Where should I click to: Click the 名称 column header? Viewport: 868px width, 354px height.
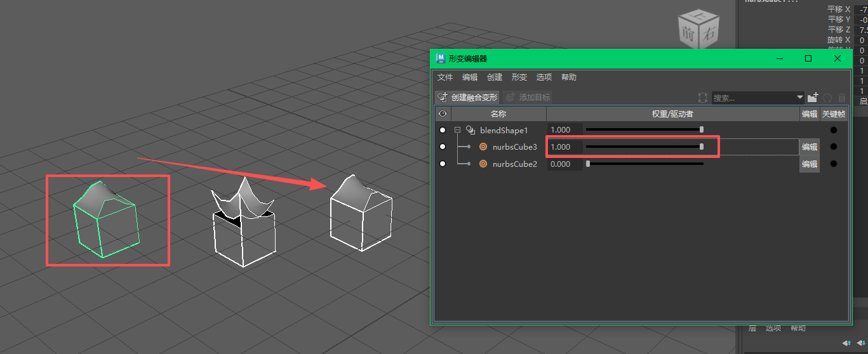tap(498, 114)
